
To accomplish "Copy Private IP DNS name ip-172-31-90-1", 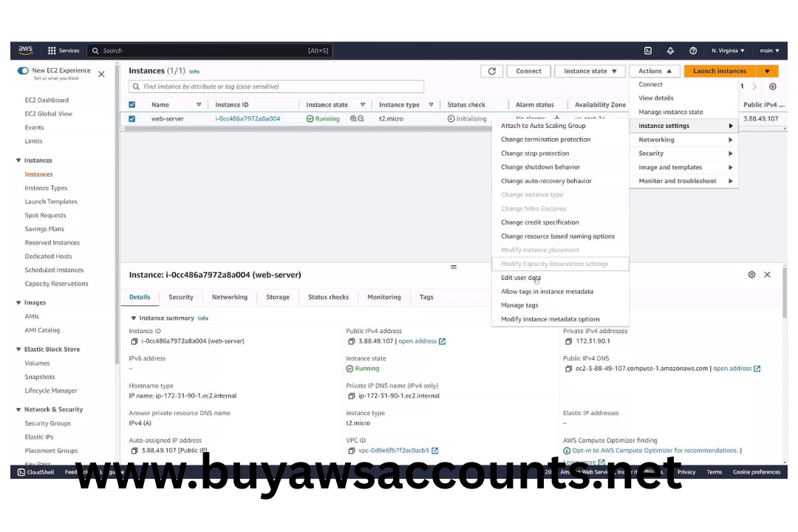I will 351,396.
